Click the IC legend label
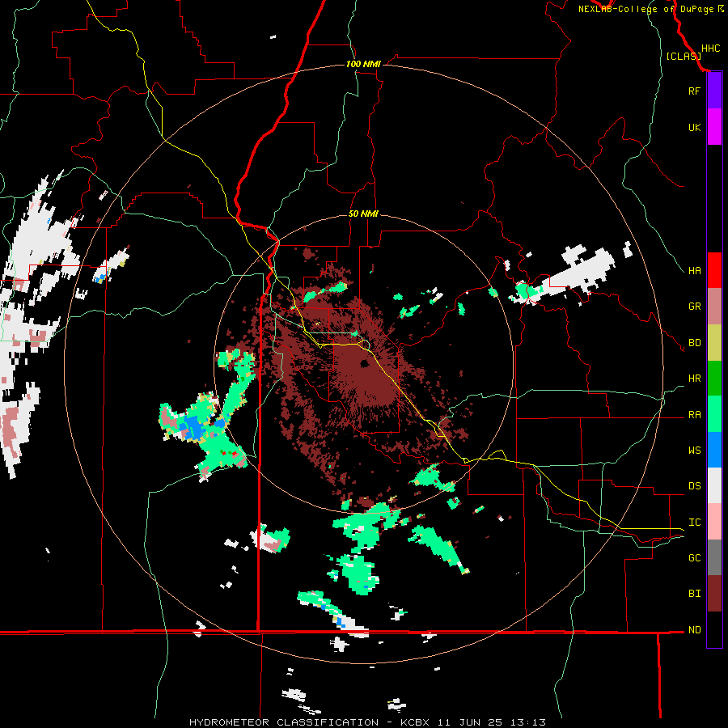This screenshot has height=728, width=728. pyautogui.click(x=694, y=523)
